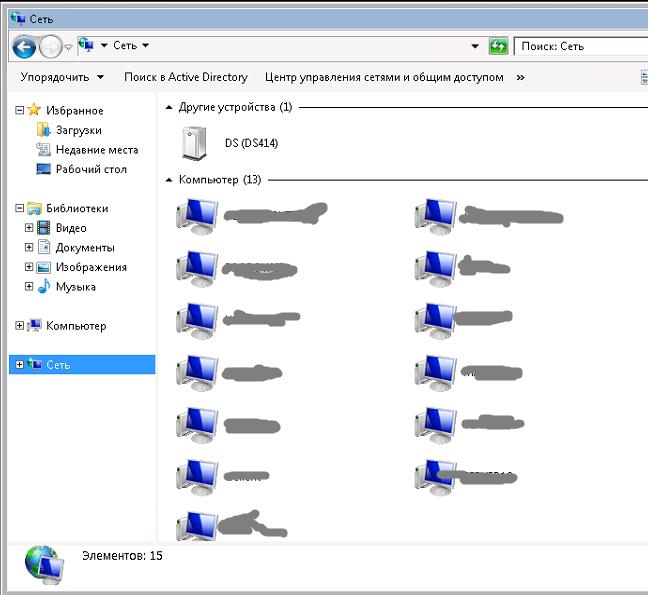Collapse the Другие устройства group

pyautogui.click(x=169, y=107)
